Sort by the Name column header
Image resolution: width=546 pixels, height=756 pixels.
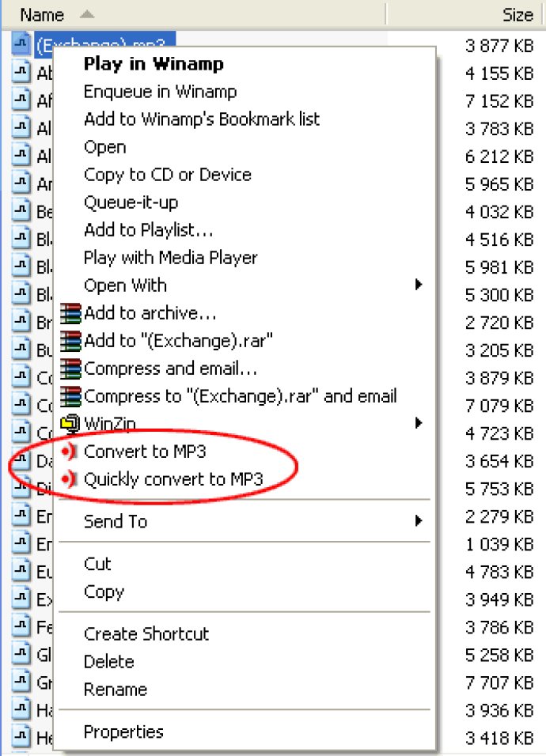[x=193, y=14]
